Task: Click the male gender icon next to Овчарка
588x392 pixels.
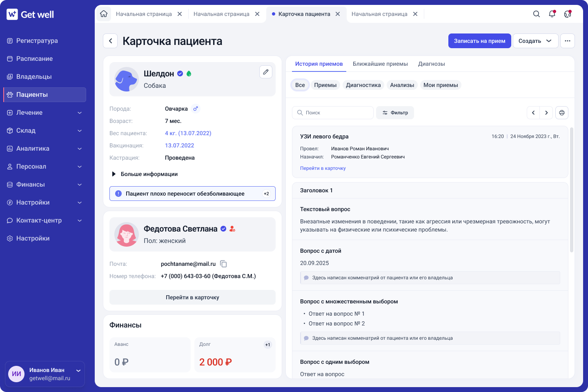Action: pos(196,109)
